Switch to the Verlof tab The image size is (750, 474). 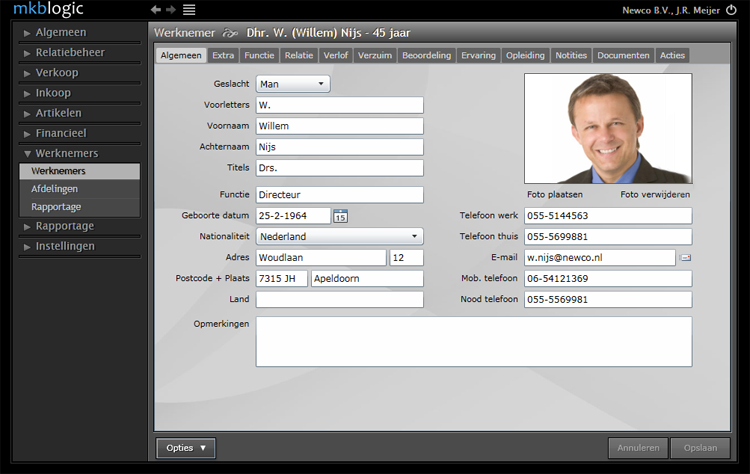coord(334,55)
